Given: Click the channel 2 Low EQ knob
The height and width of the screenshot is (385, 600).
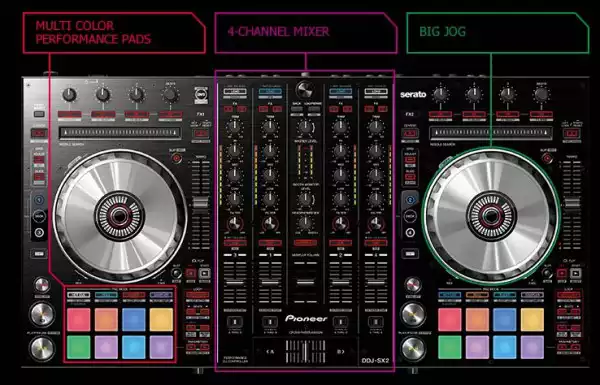Looking at the screenshot, I should click(x=340, y=198).
